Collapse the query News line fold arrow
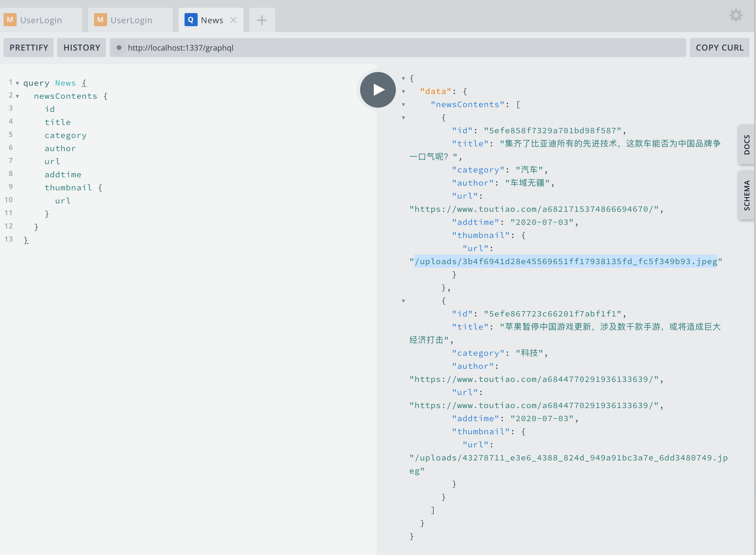 coord(17,83)
